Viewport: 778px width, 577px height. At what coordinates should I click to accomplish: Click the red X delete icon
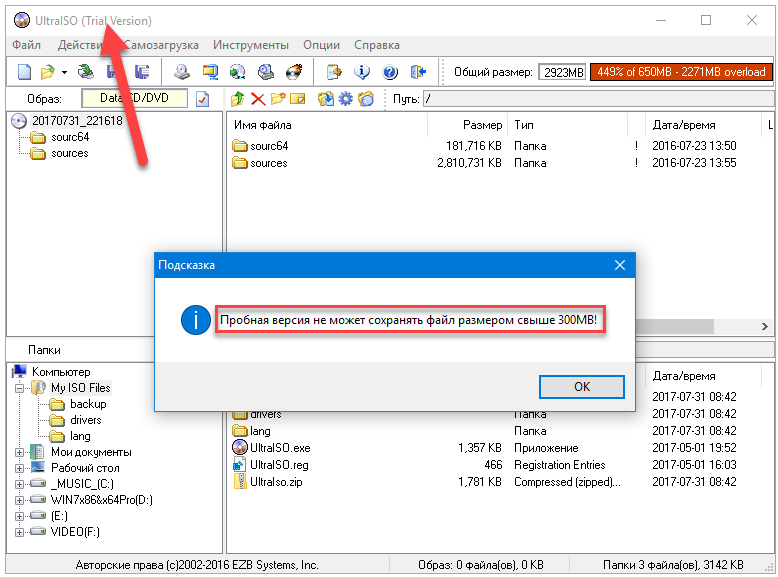point(258,99)
